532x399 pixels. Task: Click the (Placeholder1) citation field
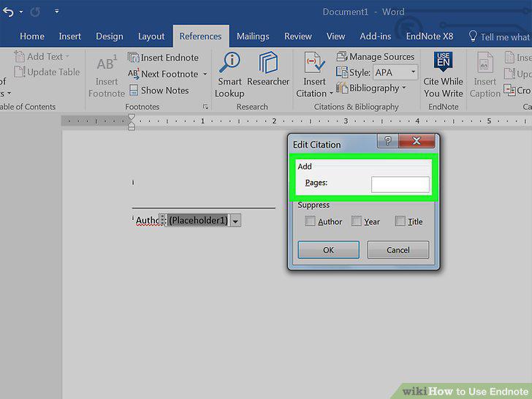coord(199,221)
